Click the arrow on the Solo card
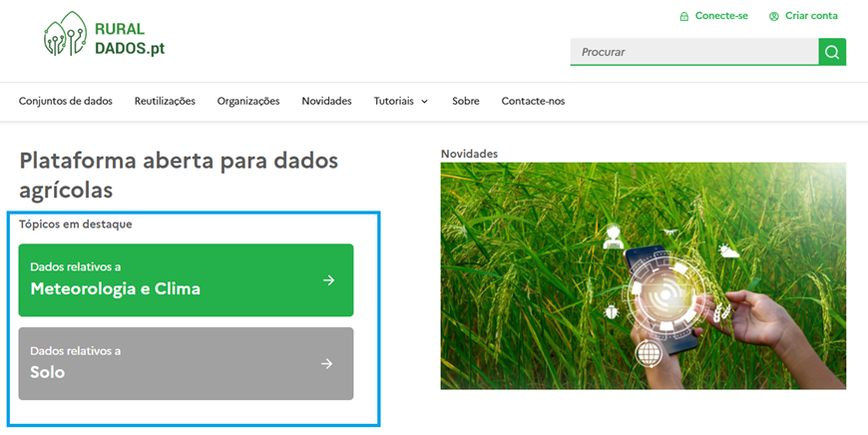 pos(326,364)
